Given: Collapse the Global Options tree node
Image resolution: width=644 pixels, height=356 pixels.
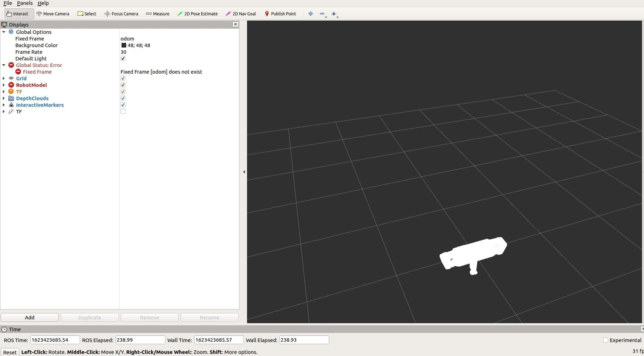Looking at the screenshot, I should pos(4,32).
